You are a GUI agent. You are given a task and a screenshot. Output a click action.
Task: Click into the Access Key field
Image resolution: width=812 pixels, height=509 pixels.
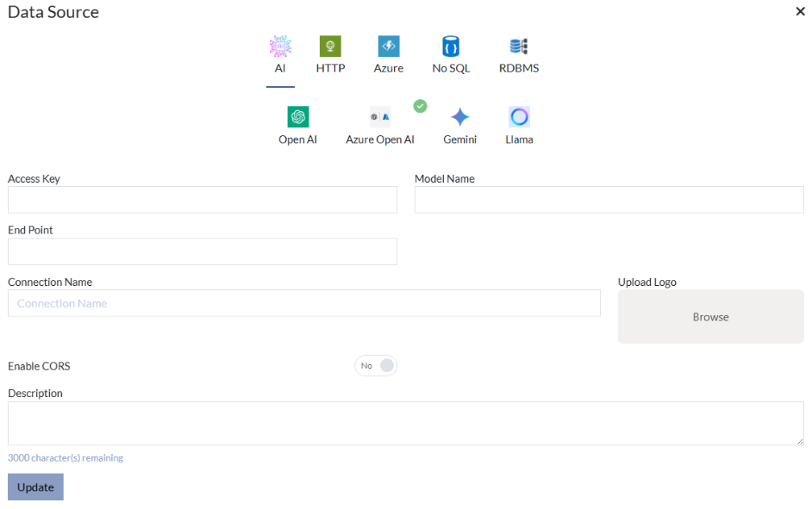pos(203,200)
